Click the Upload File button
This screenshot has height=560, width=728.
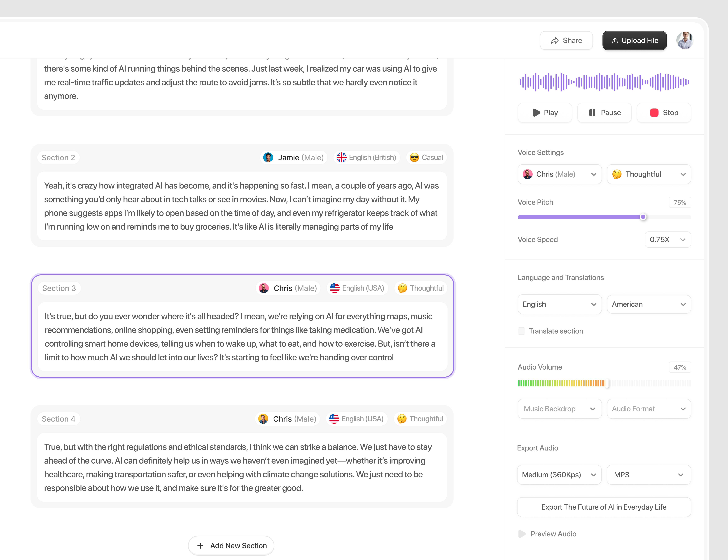pyautogui.click(x=634, y=41)
